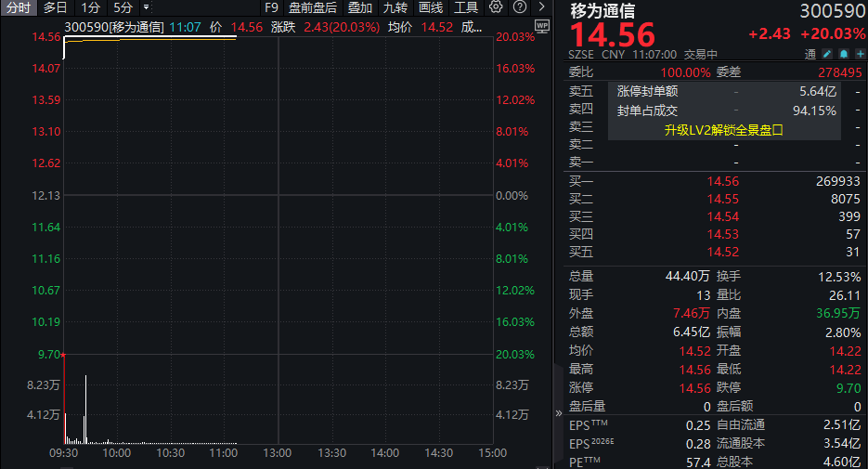The image size is (868, 469).
Task: Click the 委比 value 100.00%
Action: click(685, 72)
